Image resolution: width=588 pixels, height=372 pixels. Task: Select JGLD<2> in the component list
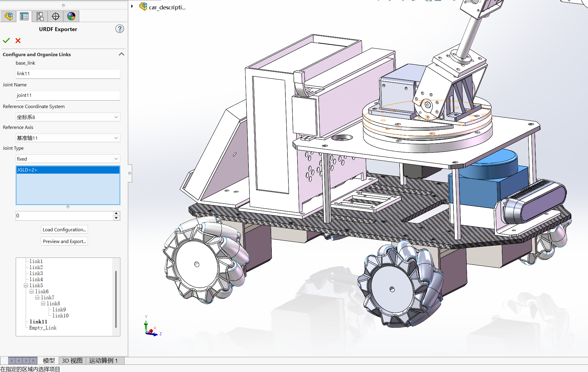[x=68, y=170]
